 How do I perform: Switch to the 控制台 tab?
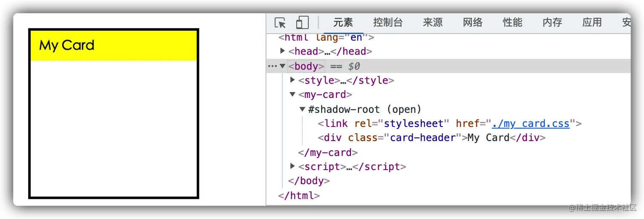(x=388, y=23)
